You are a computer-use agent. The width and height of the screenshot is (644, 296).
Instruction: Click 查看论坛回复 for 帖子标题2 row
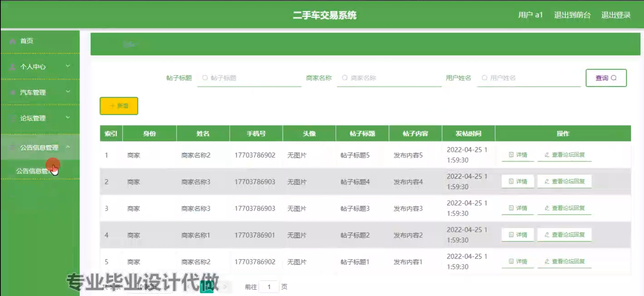564,234
